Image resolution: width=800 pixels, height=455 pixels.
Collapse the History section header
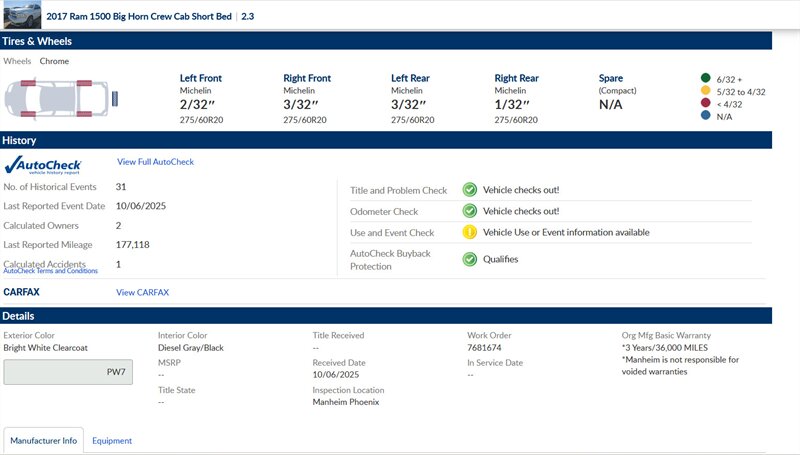point(385,141)
